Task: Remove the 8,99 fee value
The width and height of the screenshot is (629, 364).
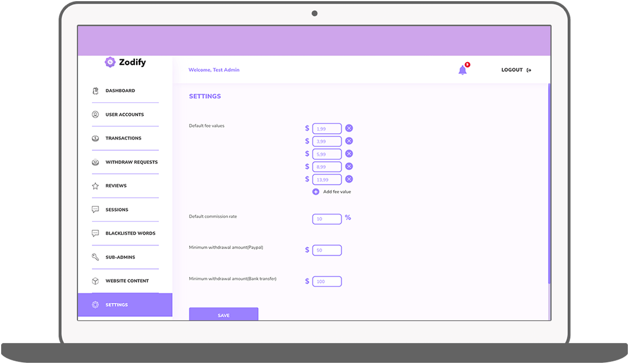Action: click(x=349, y=166)
